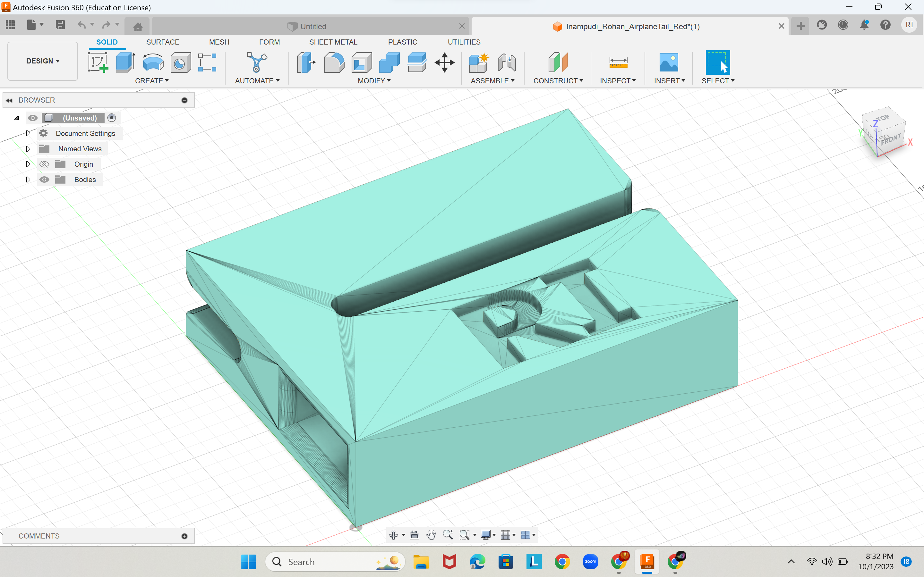
Task: Click the Move/Copy tool
Action: (445, 62)
